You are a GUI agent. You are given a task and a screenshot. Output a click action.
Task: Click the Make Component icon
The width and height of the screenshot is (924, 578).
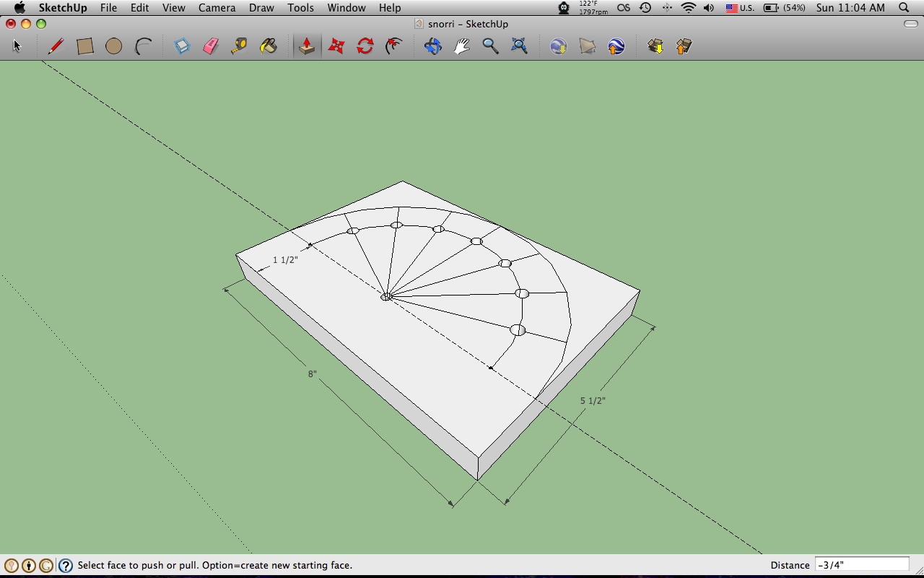(x=182, y=46)
